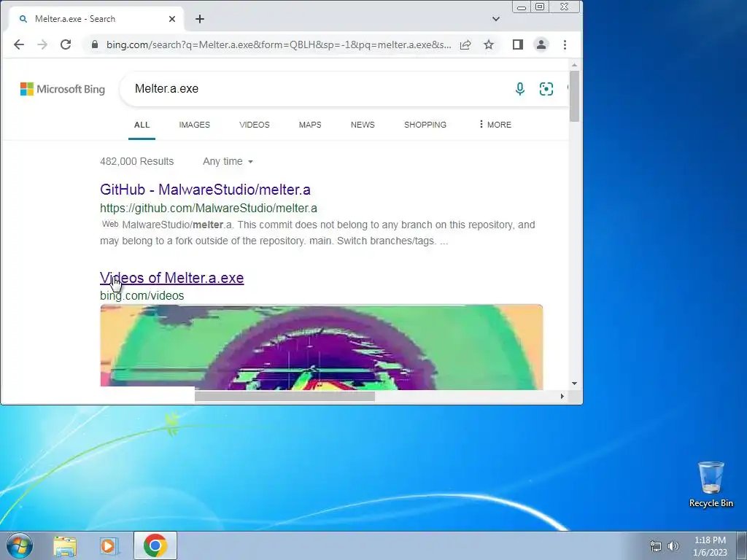This screenshot has width=747, height=560.
Task: Go to the Microsoft Bing logo home
Action: (63, 89)
